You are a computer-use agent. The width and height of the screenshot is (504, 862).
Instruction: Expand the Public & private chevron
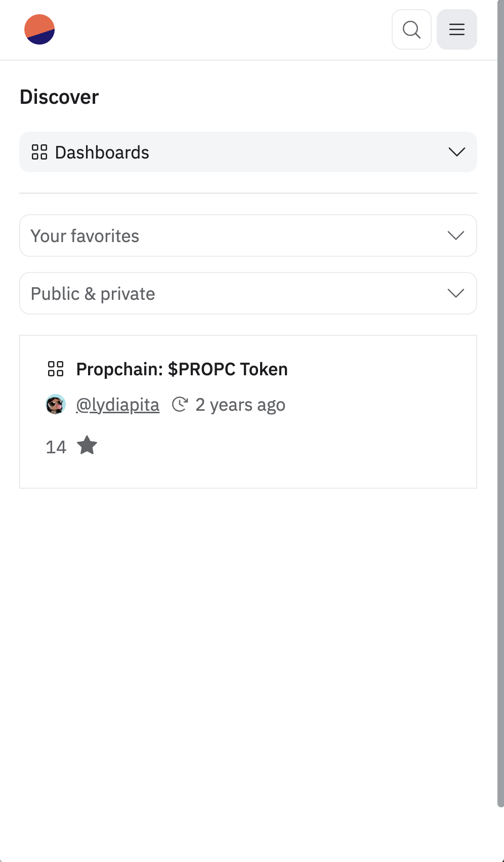(456, 293)
